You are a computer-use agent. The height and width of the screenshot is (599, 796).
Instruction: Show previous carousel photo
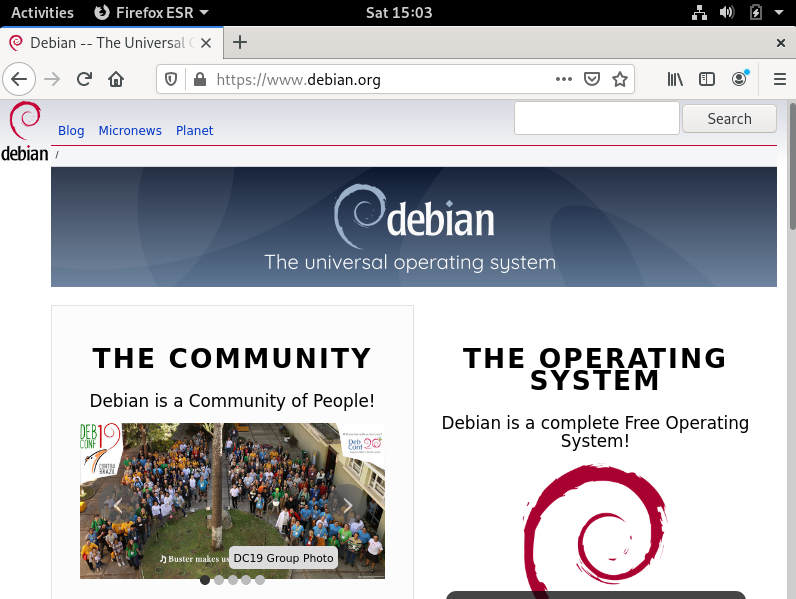[x=118, y=505]
